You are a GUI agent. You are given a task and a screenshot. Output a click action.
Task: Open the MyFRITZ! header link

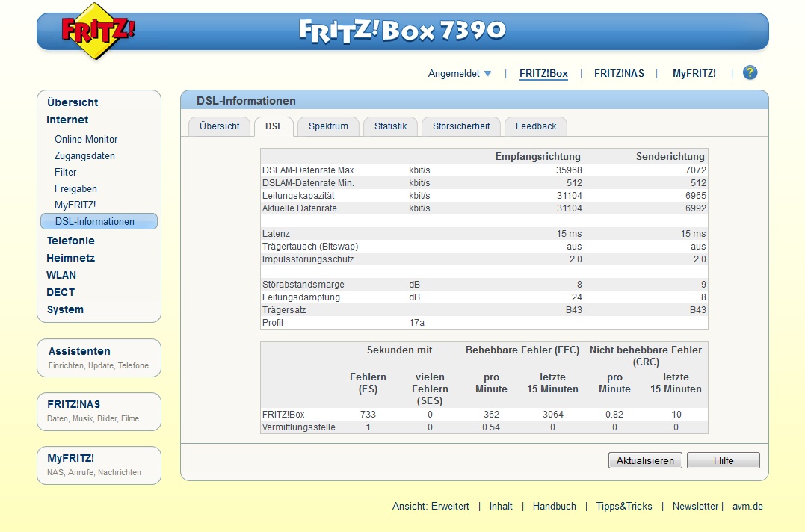(x=694, y=73)
